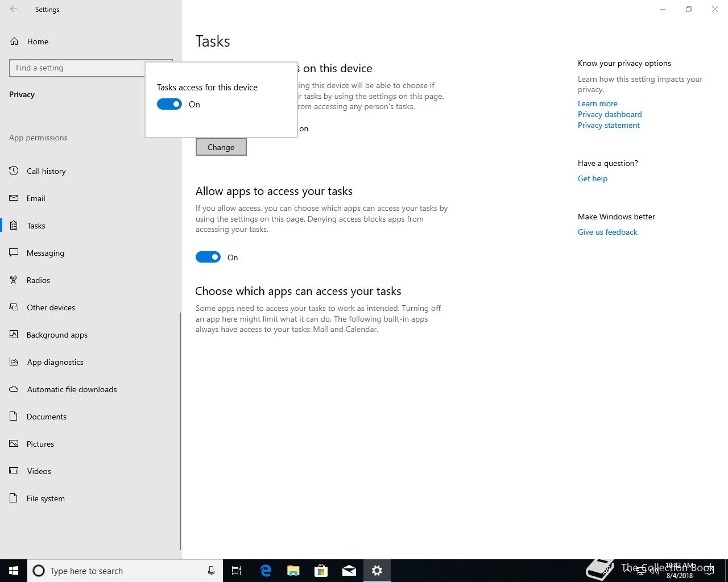Toggle Tasks access for this device switch
This screenshot has width=728, height=582.
169,104
